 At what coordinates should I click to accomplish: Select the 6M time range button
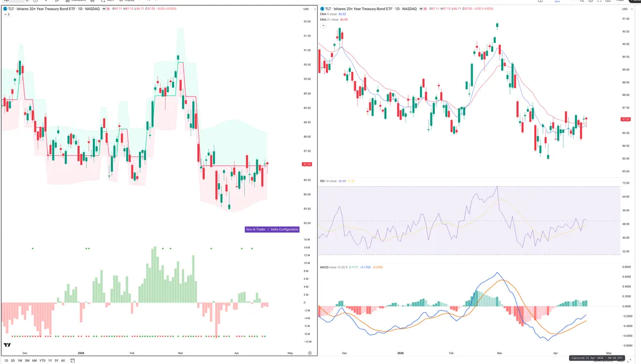tap(34, 361)
